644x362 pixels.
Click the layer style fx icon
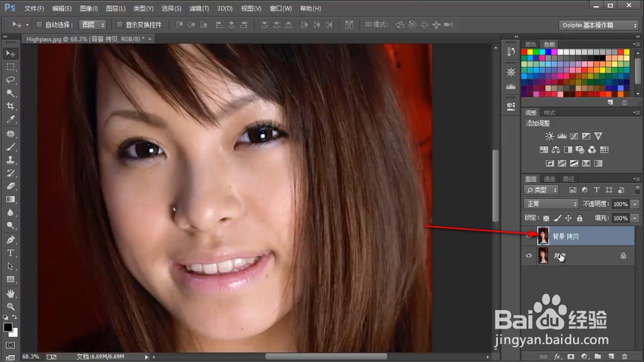coord(557,356)
